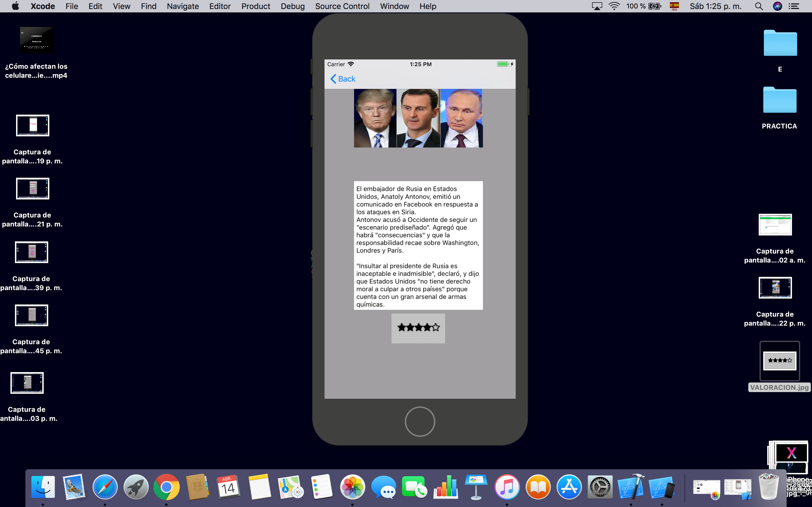Screen dimensions: 812x507
Task: Select the PRACTICA folder on desktop
Action: 780,101
